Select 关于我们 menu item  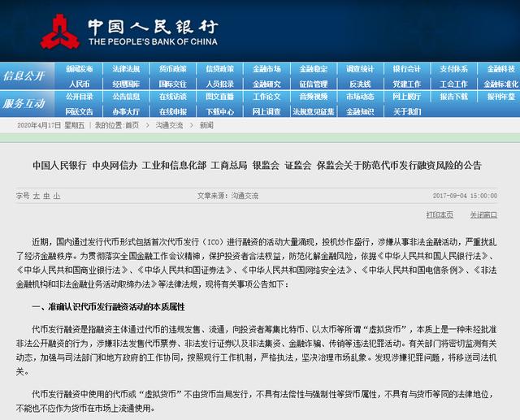pyautogui.click(x=407, y=112)
